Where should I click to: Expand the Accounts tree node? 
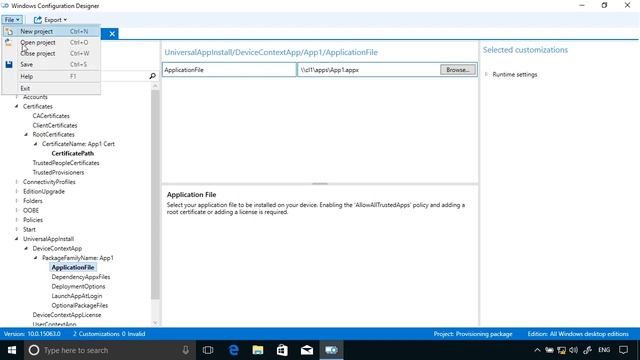point(17,97)
